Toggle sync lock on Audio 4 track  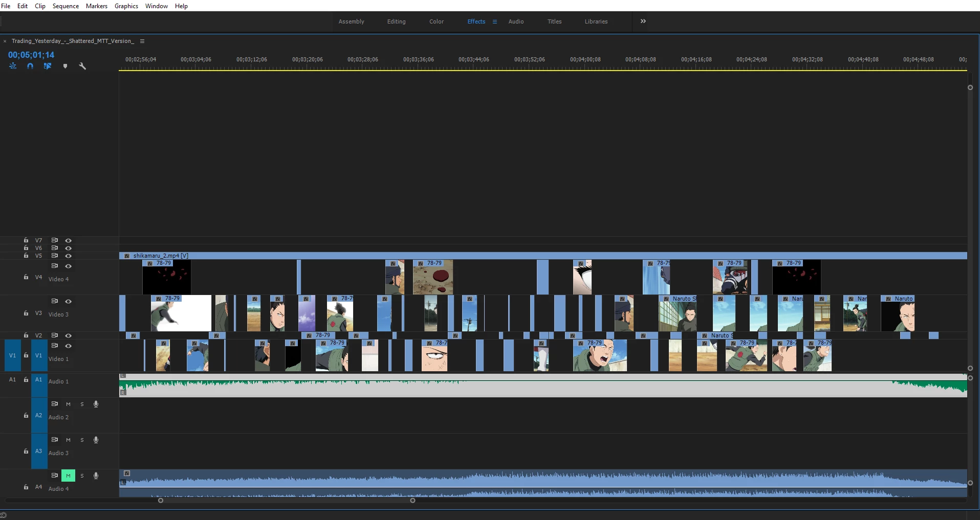pyautogui.click(x=54, y=476)
